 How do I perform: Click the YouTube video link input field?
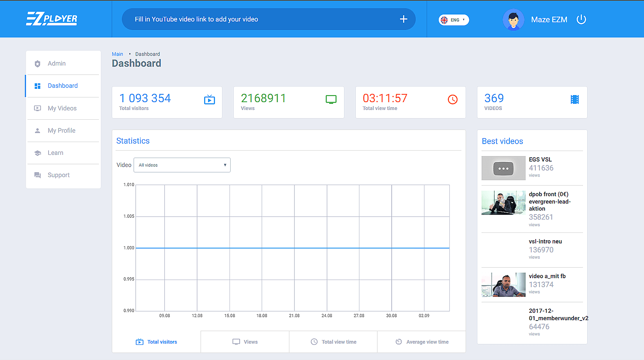[x=262, y=19]
